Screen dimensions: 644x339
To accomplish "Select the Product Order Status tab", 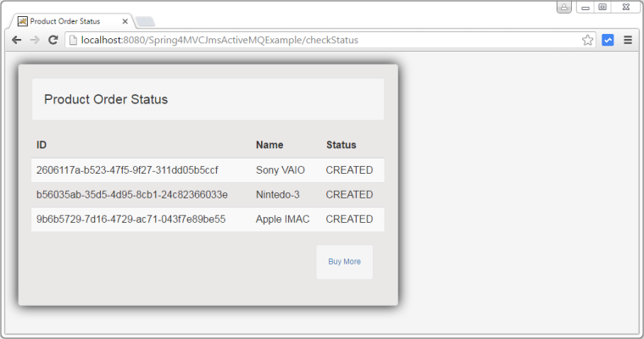I will tap(65, 21).
